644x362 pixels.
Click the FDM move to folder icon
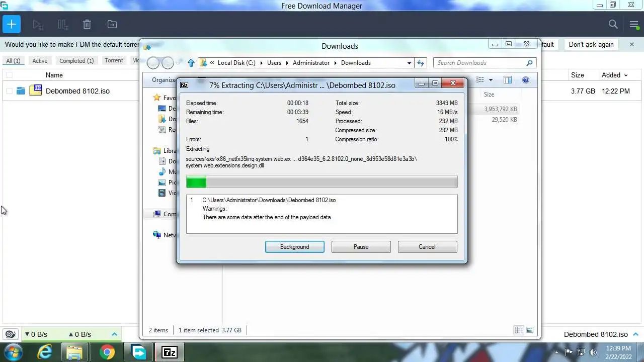pyautogui.click(x=112, y=24)
